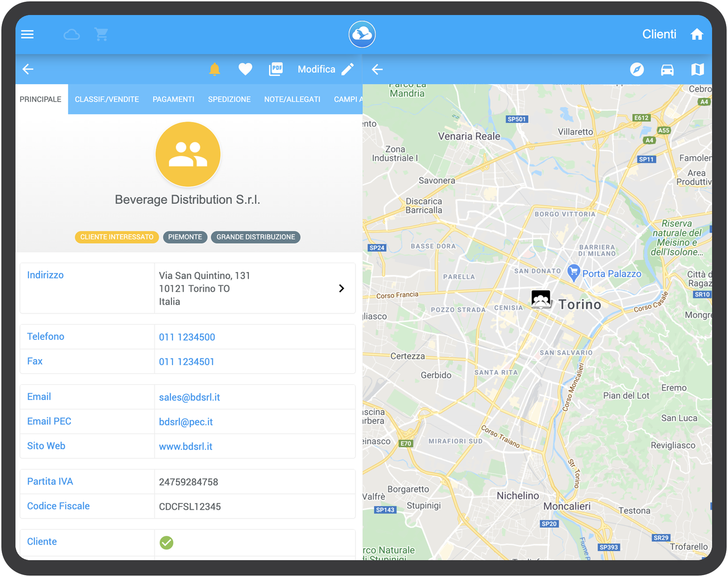Click the compass navigation icon
Image resolution: width=728 pixels, height=577 pixels.
(637, 69)
